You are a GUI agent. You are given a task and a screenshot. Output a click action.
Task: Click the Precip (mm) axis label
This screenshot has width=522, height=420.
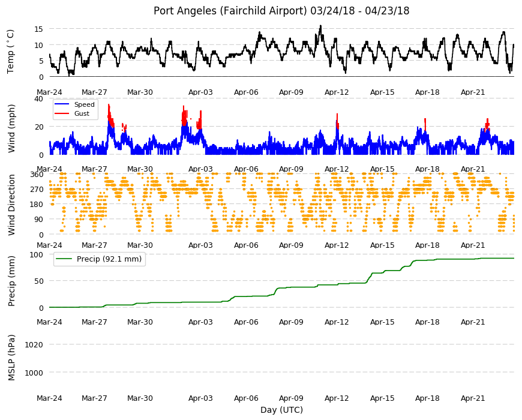pos(11,281)
